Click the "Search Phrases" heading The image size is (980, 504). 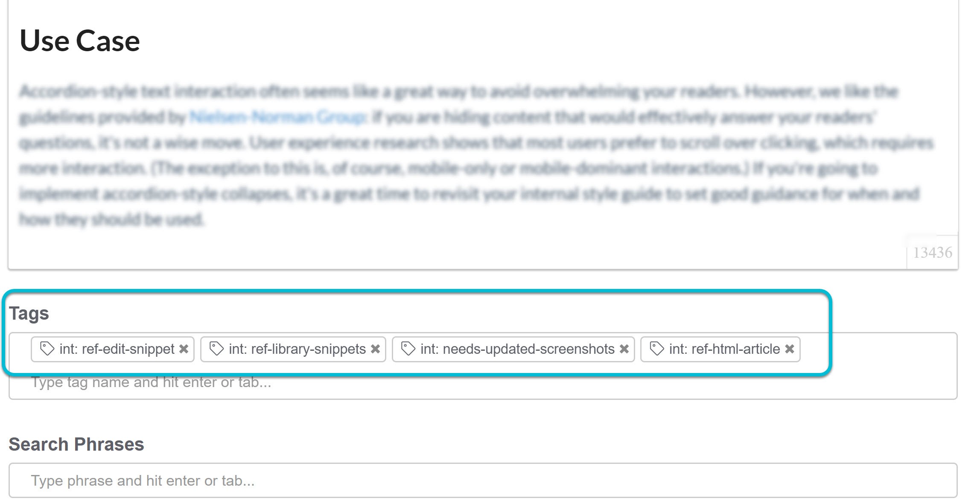pos(77,444)
